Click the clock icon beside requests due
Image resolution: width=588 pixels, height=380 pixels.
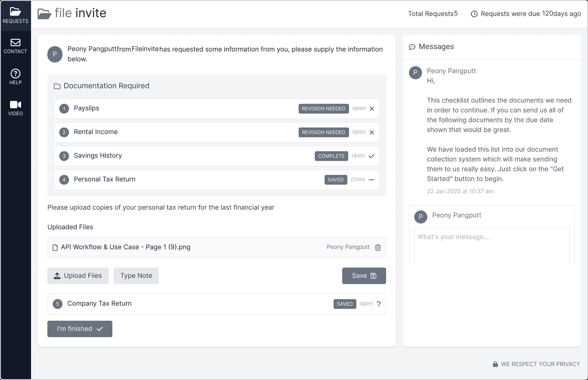[474, 14]
